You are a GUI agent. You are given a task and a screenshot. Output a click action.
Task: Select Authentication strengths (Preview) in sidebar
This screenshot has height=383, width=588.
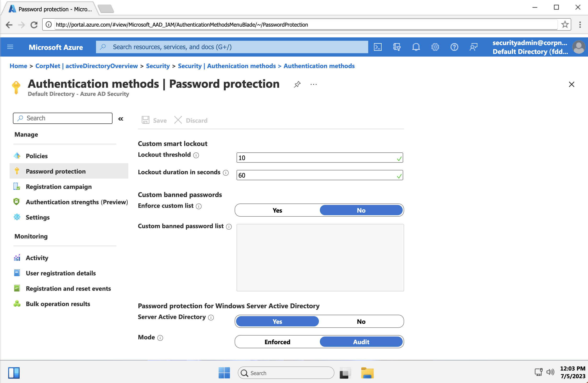(x=77, y=202)
